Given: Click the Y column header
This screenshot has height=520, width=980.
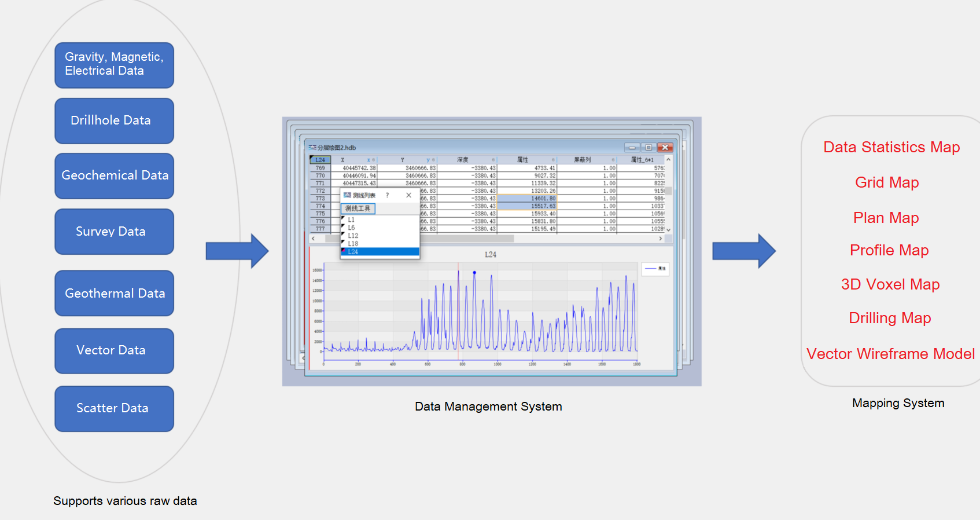Looking at the screenshot, I should point(407,160).
